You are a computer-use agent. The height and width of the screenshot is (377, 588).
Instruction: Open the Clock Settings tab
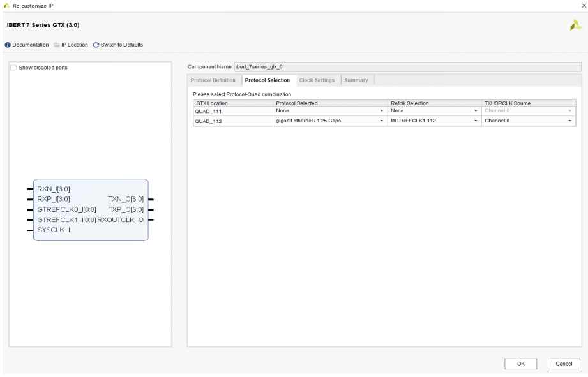[x=317, y=80]
